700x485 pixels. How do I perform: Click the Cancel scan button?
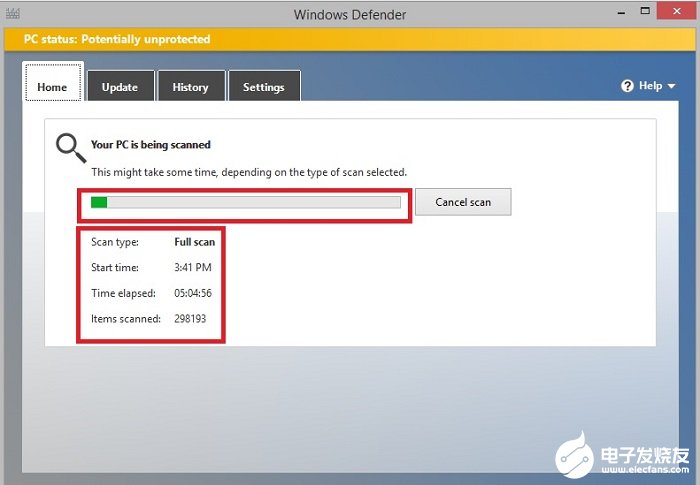[x=463, y=202]
